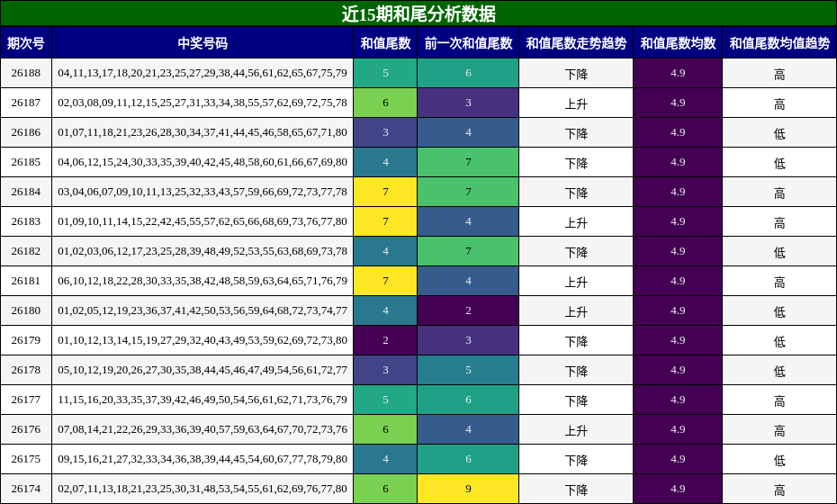This screenshot has width=837, height=504.
Task: Select issue number 26175
Action: point(25,459)
